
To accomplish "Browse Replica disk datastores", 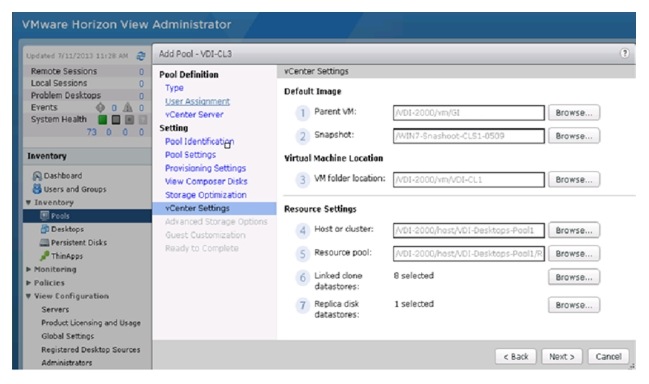I will click(574, 305).
